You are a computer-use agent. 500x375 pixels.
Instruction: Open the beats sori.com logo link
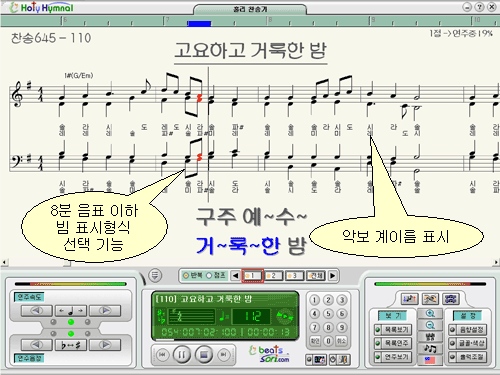click(269, 354)
